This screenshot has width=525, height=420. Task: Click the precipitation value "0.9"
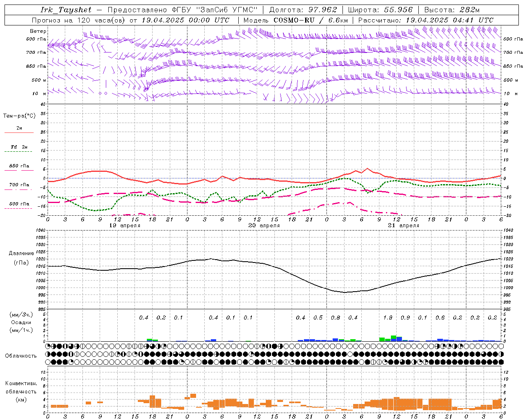pos(405,318)
